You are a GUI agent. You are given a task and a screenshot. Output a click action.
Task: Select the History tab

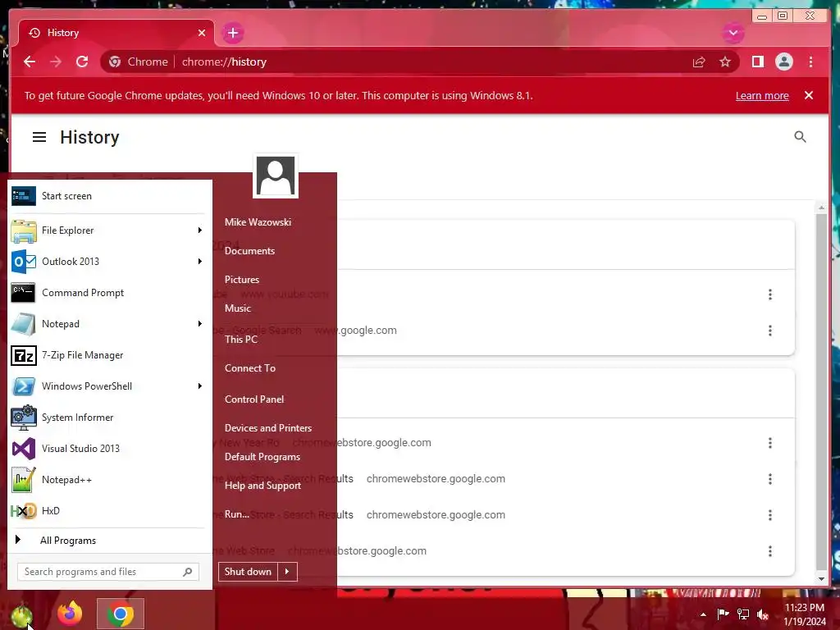point(116,33)
